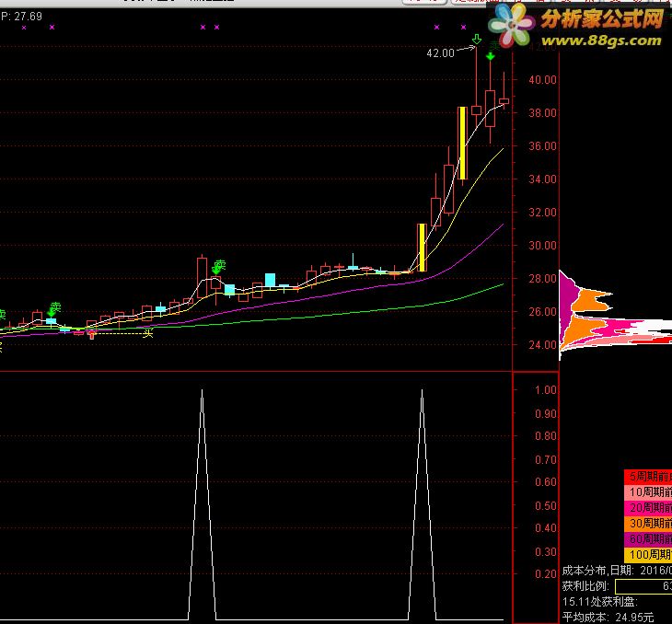Click the 平均成本: 24.95元 readout
The height and width of the screenshot is (624, 672).
pos(608,618)
